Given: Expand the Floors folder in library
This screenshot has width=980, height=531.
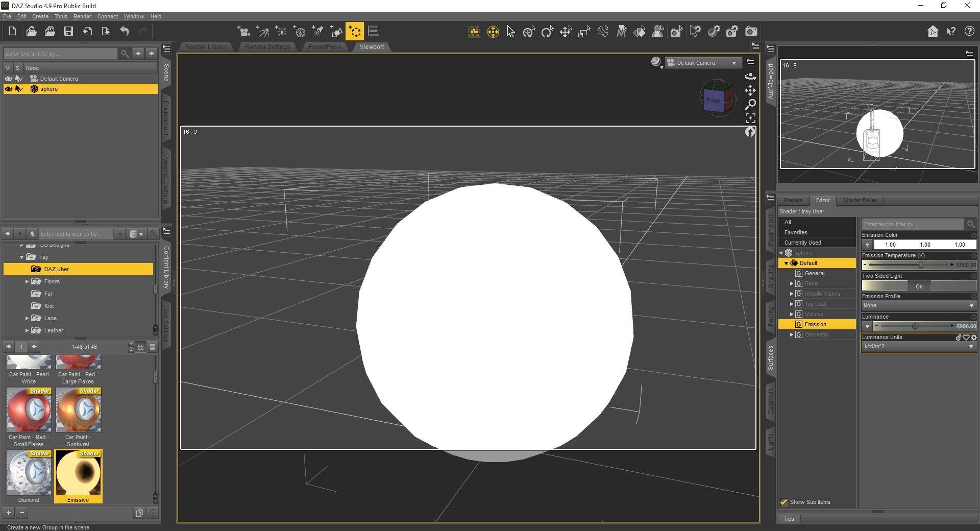Looking at the screenshot, I should pyautogui.click(x=27, y=281).
